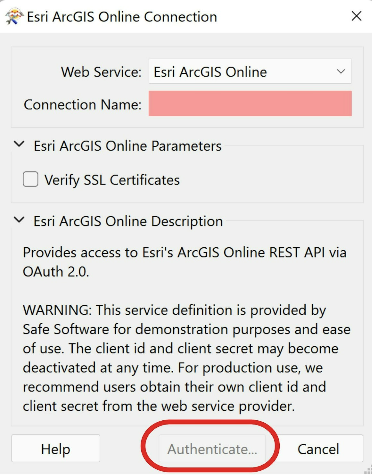Click the Web Service dropdown arrow
Image resolution: width=372 pixels, height=475 pixels.
point(341,71)
